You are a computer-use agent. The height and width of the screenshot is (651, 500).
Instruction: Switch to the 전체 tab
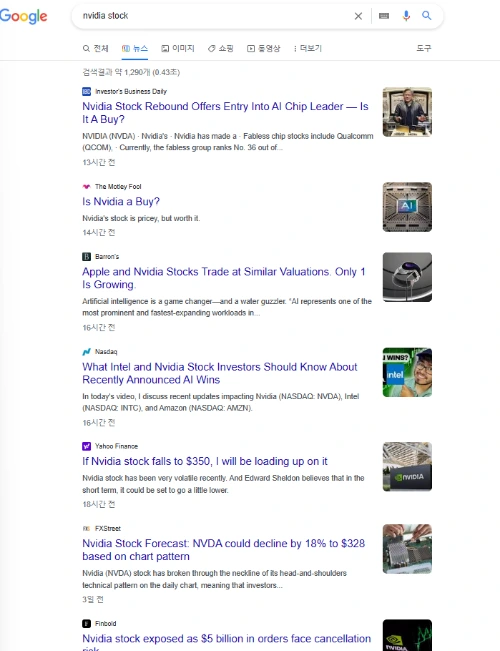pos(96,49)
